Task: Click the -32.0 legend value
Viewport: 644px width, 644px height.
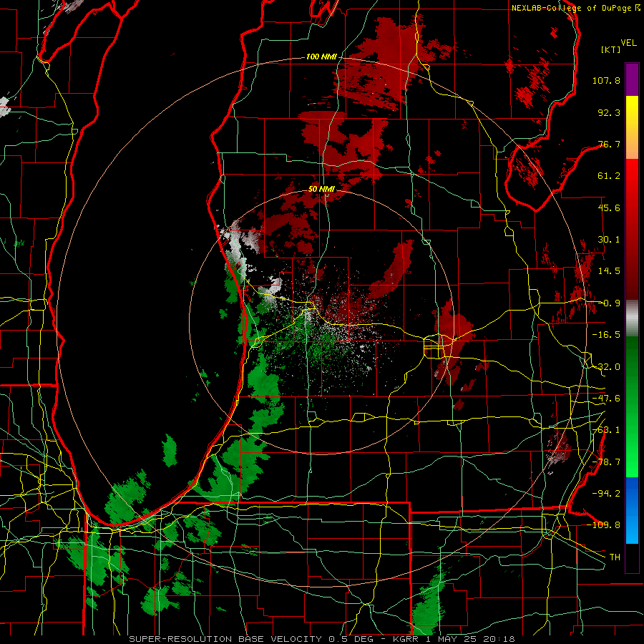Action: 606,367
